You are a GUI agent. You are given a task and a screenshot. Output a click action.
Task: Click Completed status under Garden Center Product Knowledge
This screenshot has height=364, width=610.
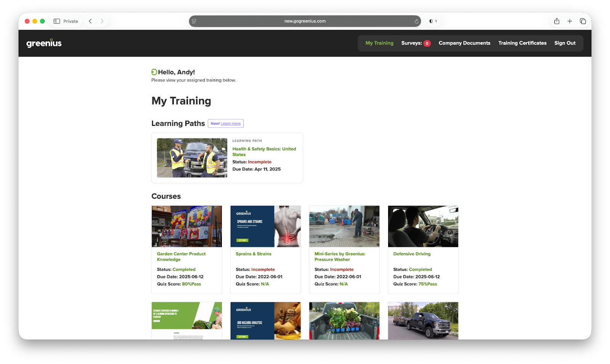pyautogui.click(x=184, y=269)
